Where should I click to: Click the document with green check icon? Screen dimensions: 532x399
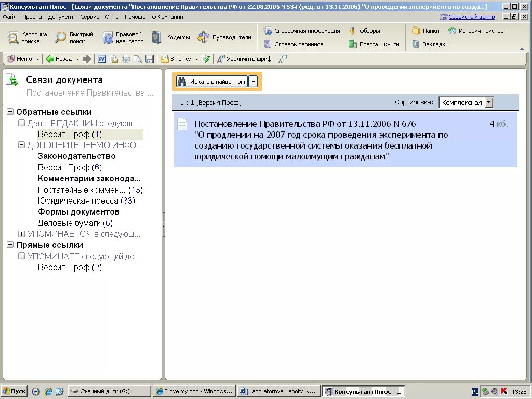[206, 59]
